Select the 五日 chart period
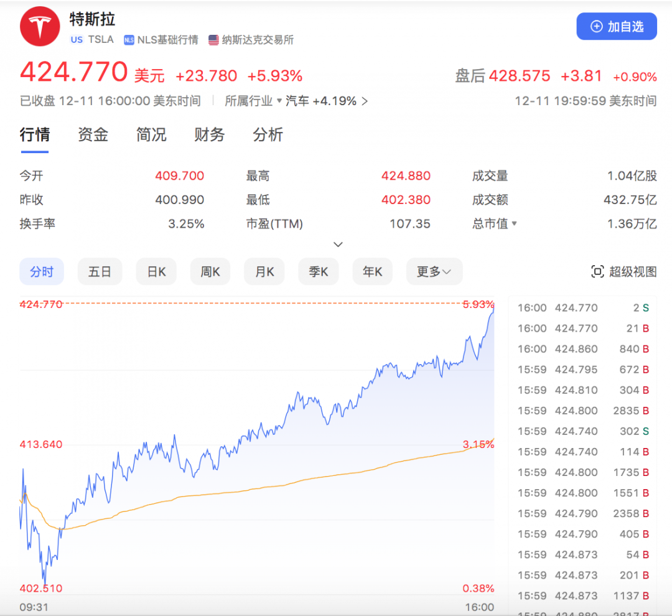The height and width of the screenshot is (616, 672). 100,271
